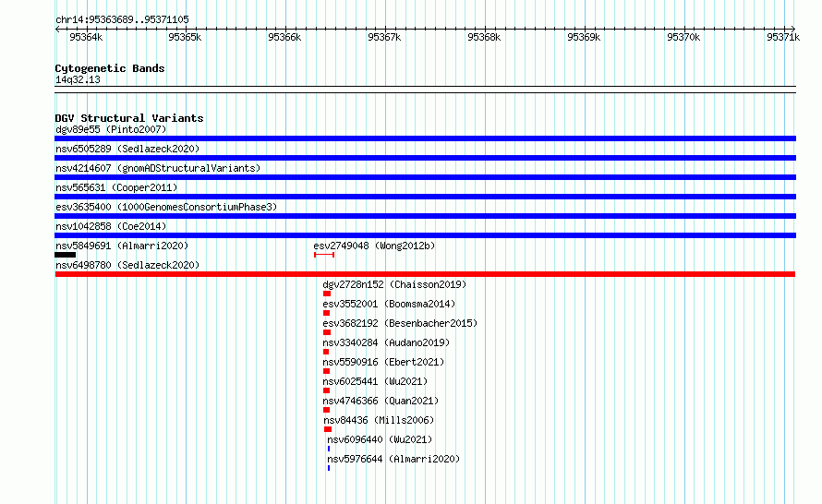This screenshot has height=504, width=822.
Task: Select nsv6096440 (Wu2021) label
Action: [380, 439]
